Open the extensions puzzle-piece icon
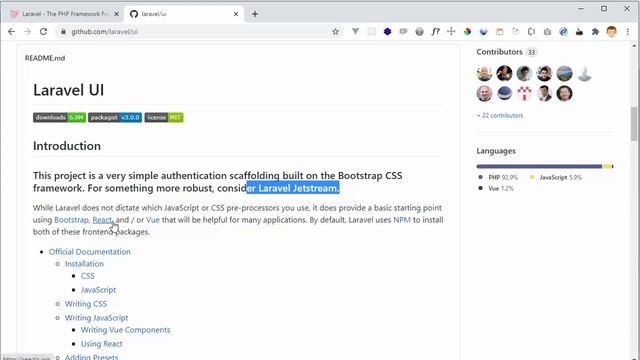This screenshot has height=360, width=640. (x=596, y=31)
